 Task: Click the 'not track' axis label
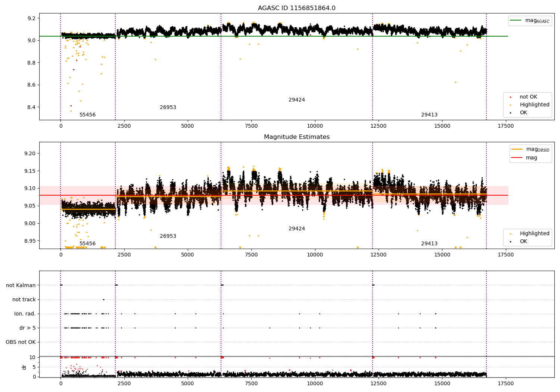point(24,299)
